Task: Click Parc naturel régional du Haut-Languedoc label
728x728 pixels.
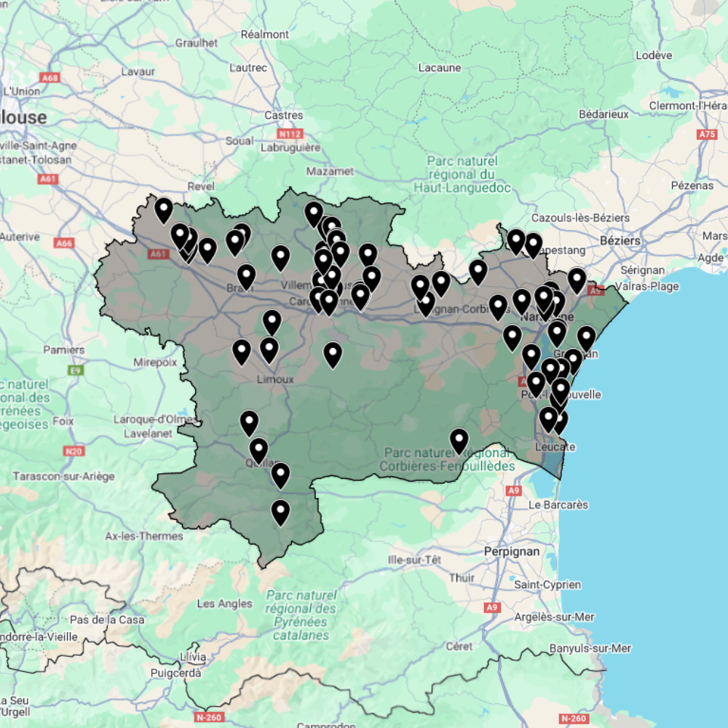Action: tap(462, 174)
